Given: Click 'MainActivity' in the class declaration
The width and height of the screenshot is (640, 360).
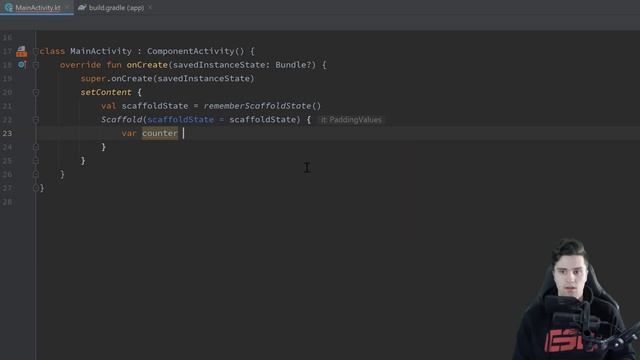Looking at the screenshot, I should coord(101,51).
